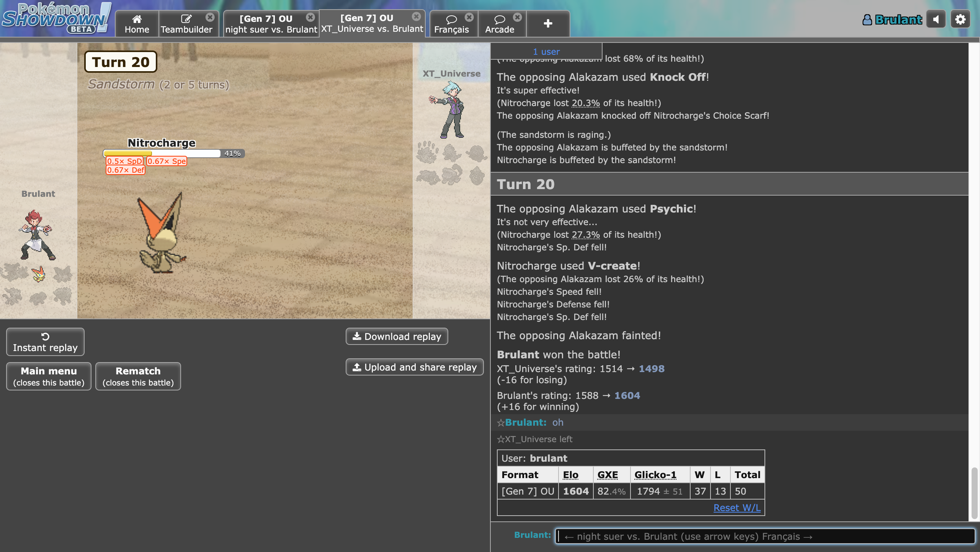
Task: Click the Glicko-1 column header
Action: [655, 475]
